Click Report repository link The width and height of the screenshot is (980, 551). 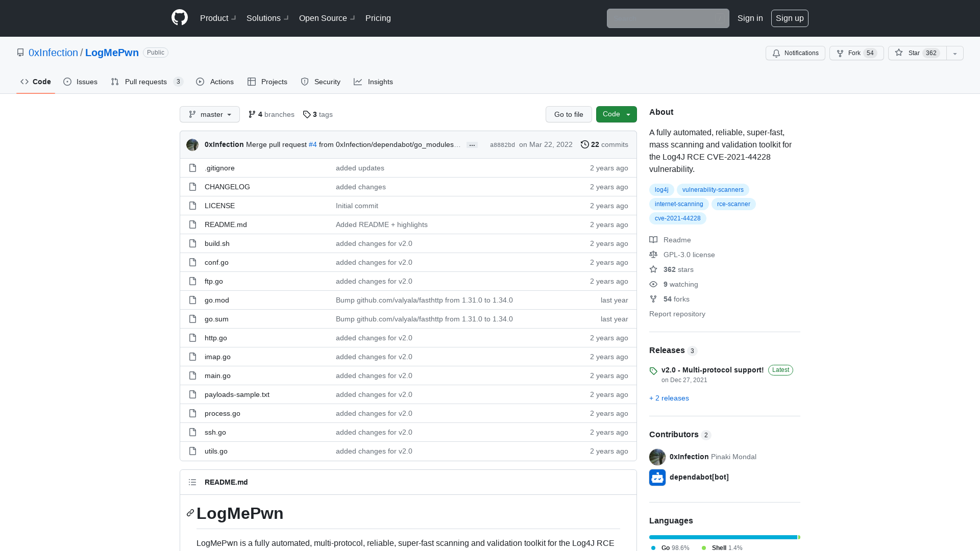[x=677, y=314]
